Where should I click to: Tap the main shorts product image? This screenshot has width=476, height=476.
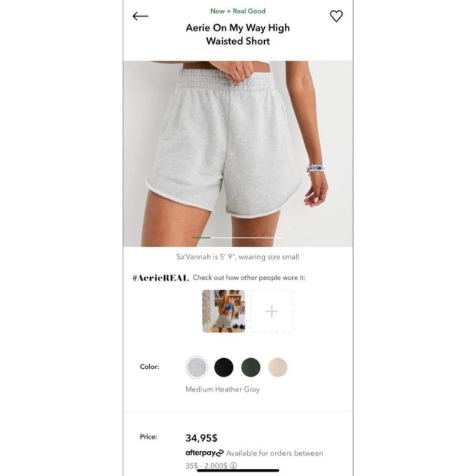click(x=238, y=154)
